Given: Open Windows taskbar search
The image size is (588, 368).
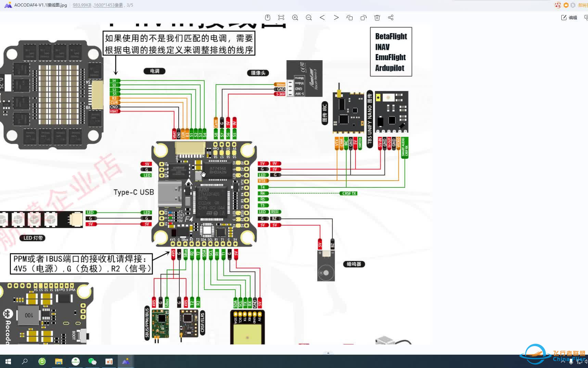Looking at the screenshot, I should (x=25, y=361).
